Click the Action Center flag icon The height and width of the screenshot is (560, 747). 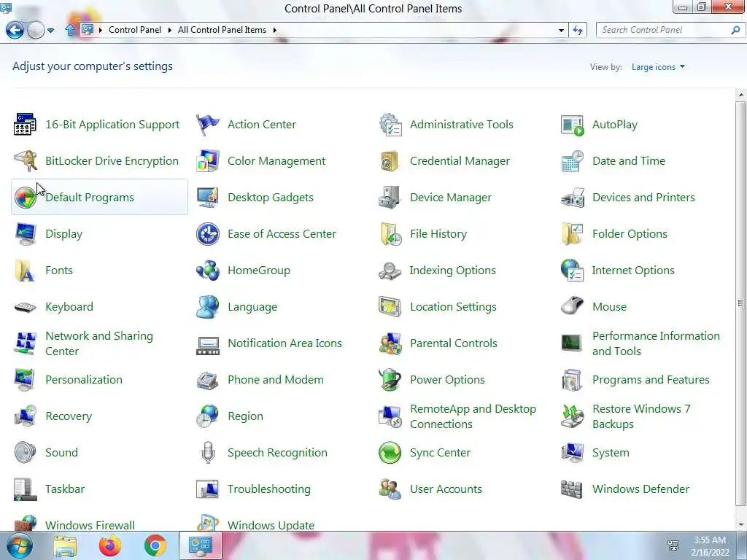coord(208,124)
